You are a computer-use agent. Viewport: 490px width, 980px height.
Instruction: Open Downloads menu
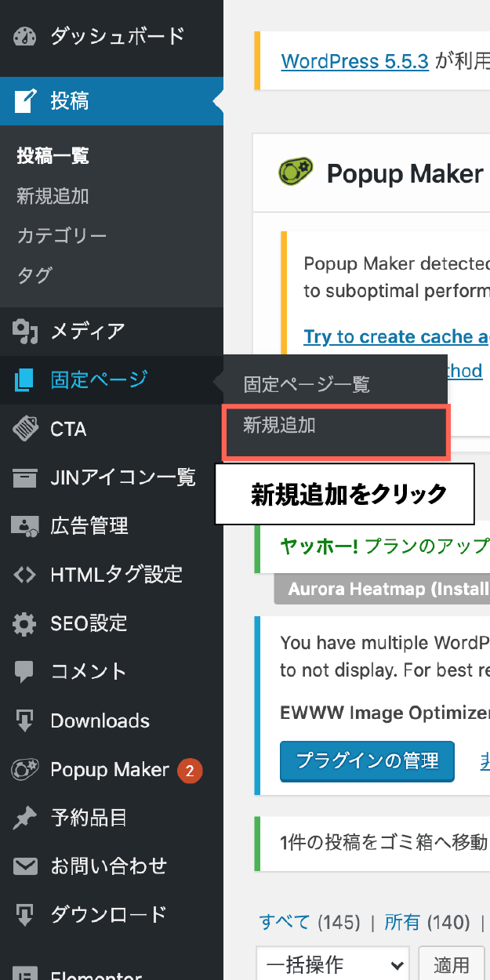coord(111,721)
